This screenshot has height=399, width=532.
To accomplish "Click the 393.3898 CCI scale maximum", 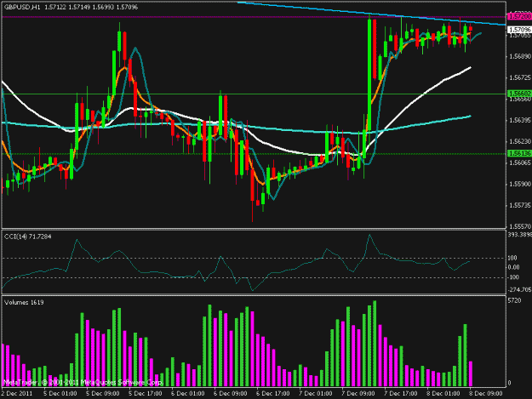I will (520, 235).
